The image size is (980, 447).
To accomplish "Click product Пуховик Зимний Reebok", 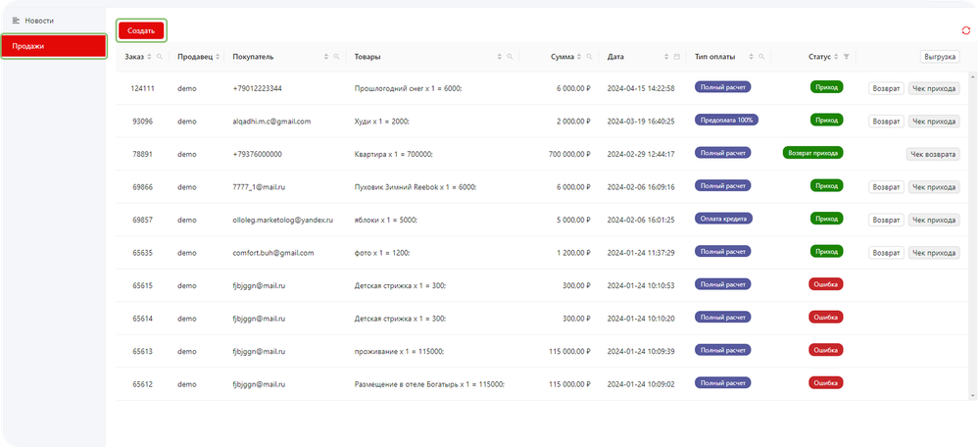I will 415,187.
